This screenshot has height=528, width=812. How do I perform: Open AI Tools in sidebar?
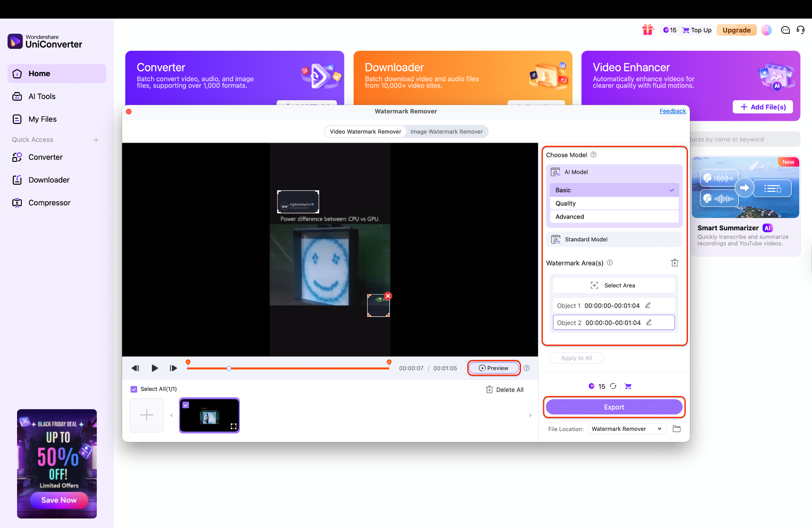[42, 96]
